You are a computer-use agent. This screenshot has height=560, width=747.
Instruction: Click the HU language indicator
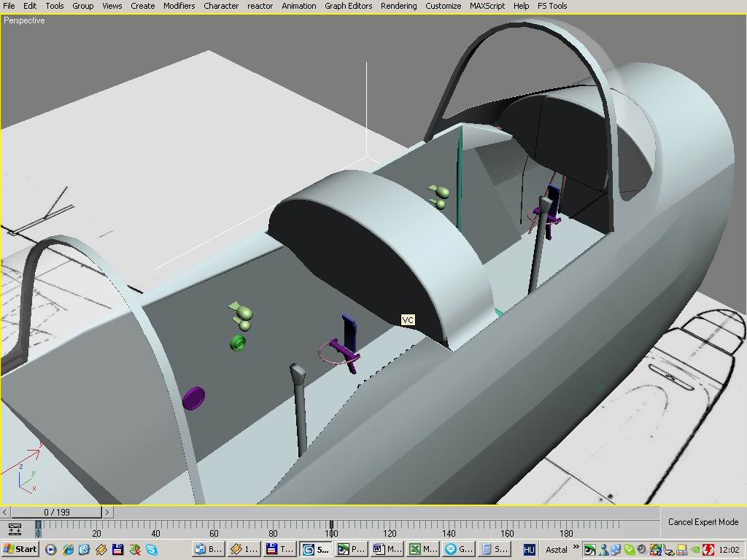click(x=529, y=549)
